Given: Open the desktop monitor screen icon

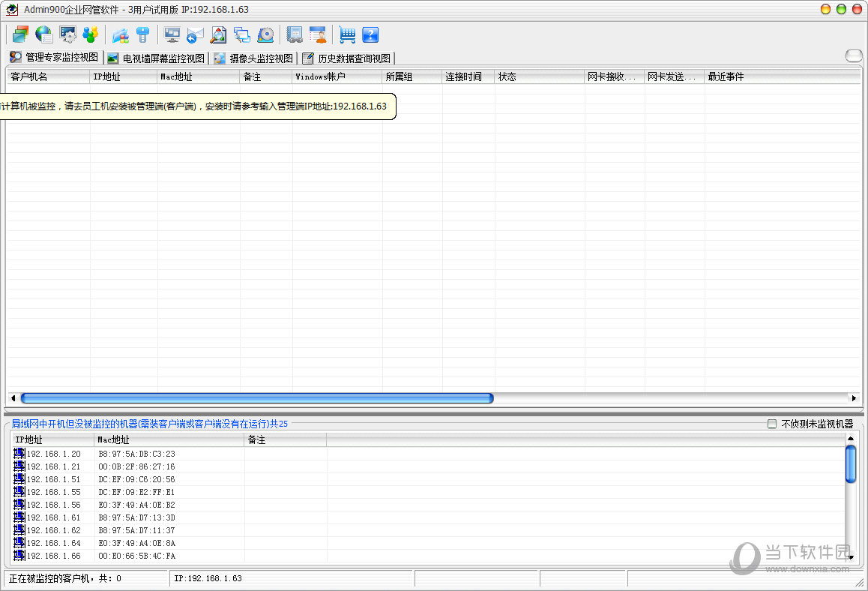Looking at the screenshot, I should click(172, 35).
